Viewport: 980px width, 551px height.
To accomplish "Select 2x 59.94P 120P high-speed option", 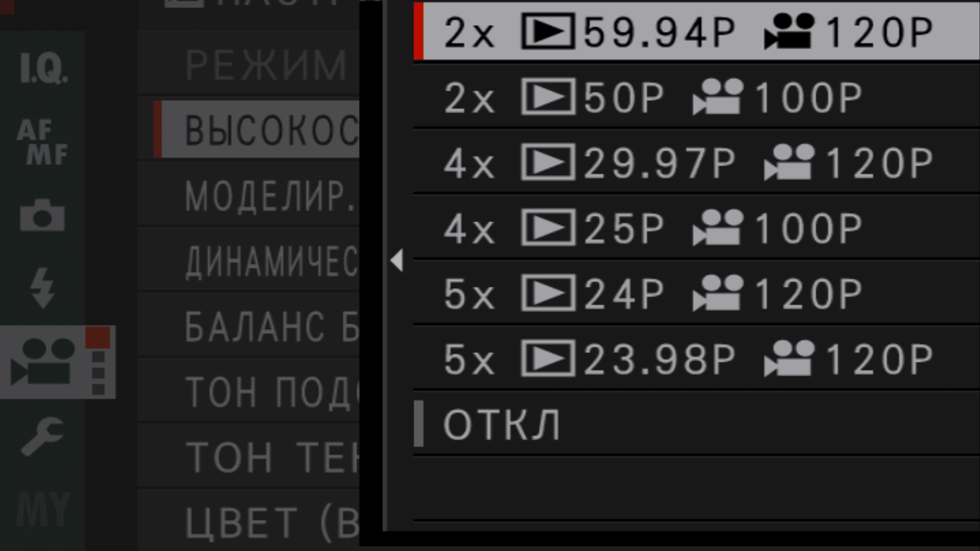I will tap(689, 33).
